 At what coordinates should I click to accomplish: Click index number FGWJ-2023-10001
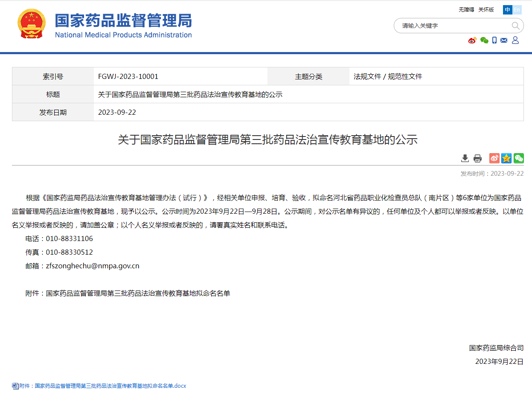tap(128, 76)
